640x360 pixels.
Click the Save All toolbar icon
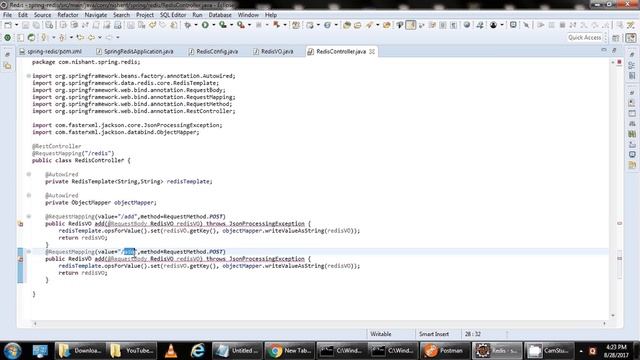tap(36, 25)
